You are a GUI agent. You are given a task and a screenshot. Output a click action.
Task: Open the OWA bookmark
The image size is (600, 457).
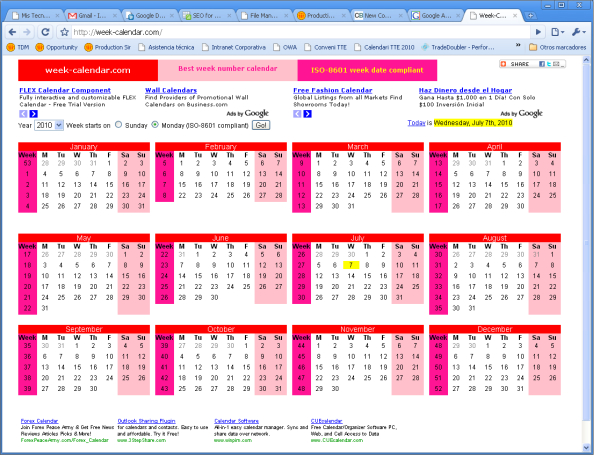pyautogui.click(x=285, y=47)
